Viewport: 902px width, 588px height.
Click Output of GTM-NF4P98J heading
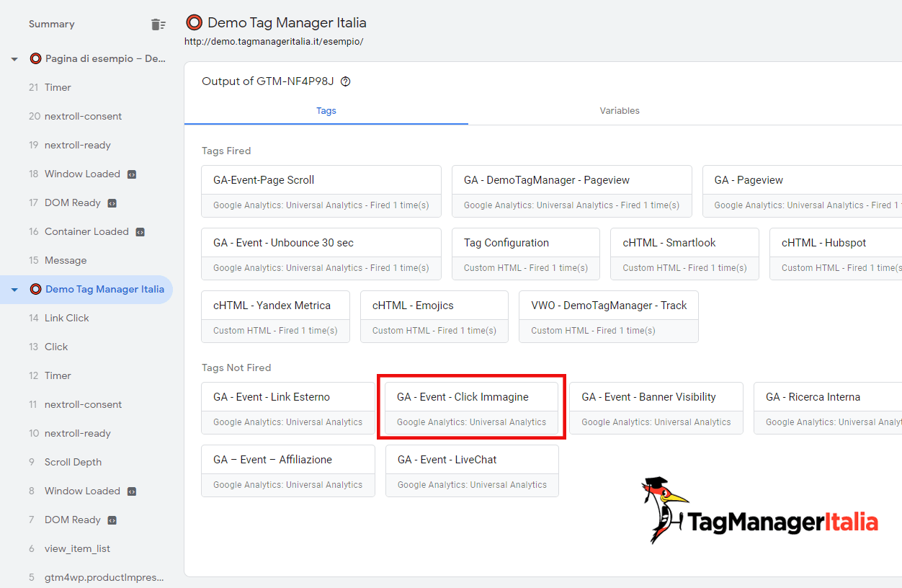pyautogui.click(x=268, y=81)
